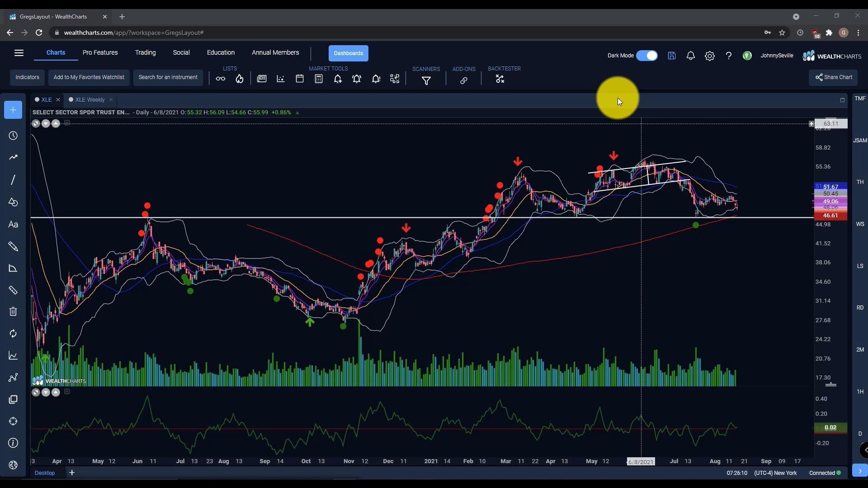Image resolution: width=868 pixels, height=488 pixels.
Task: Open the help question mark icon
Action: [x=729, y=56]
